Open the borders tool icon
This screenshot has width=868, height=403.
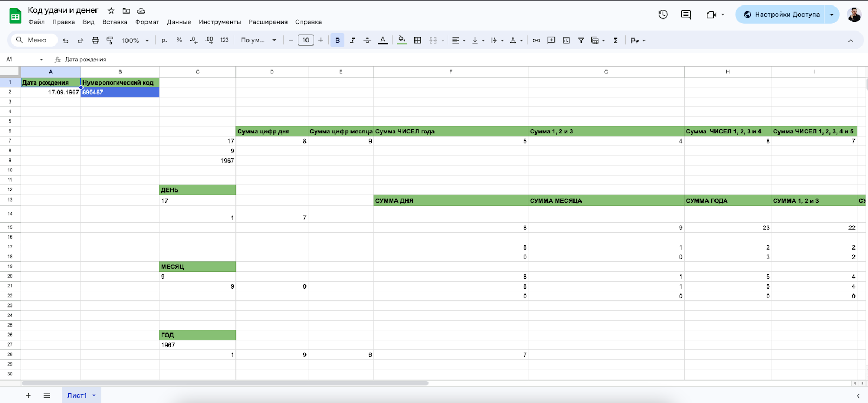coord(418,41)
